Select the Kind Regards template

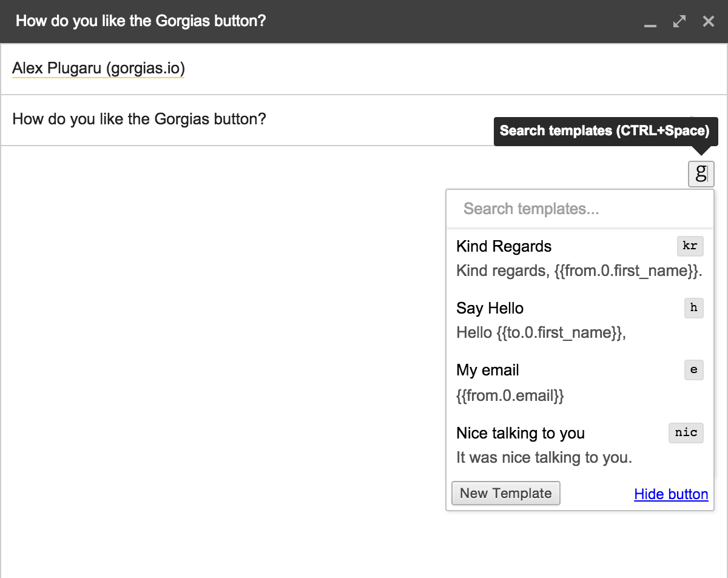pos(580,259)
